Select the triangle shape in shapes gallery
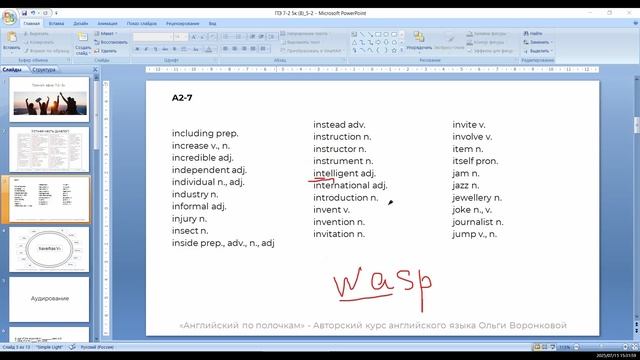This screenshot has width=640, height=360. click(x=354, y=42)
